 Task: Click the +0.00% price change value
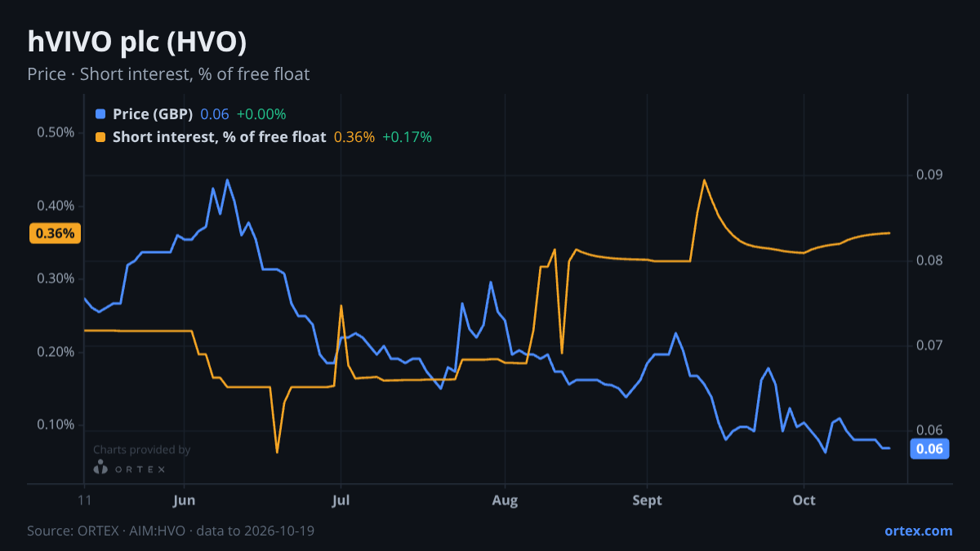point(261,114)
